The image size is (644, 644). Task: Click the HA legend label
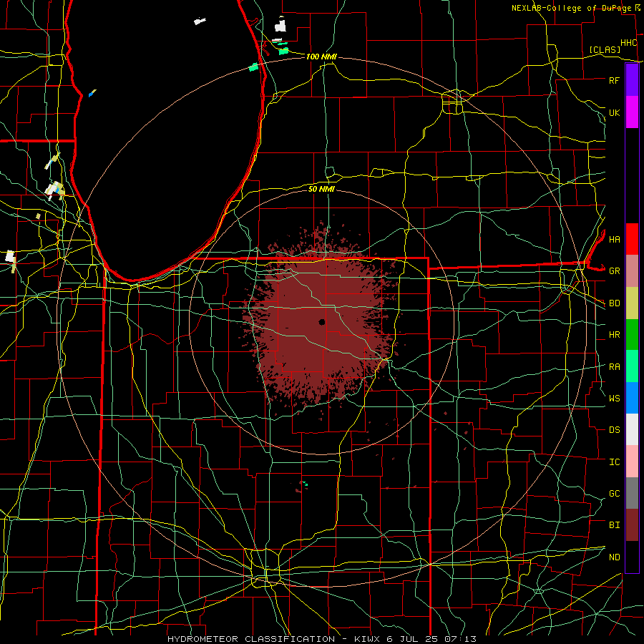click(614, 239)
